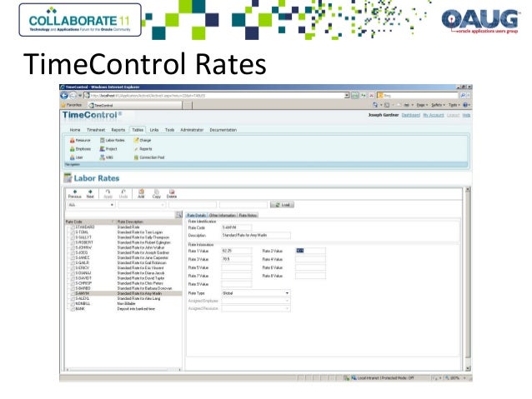Screen dimensions: 532x399
Task: Open the Dashboard link
Action: [411, 115]
